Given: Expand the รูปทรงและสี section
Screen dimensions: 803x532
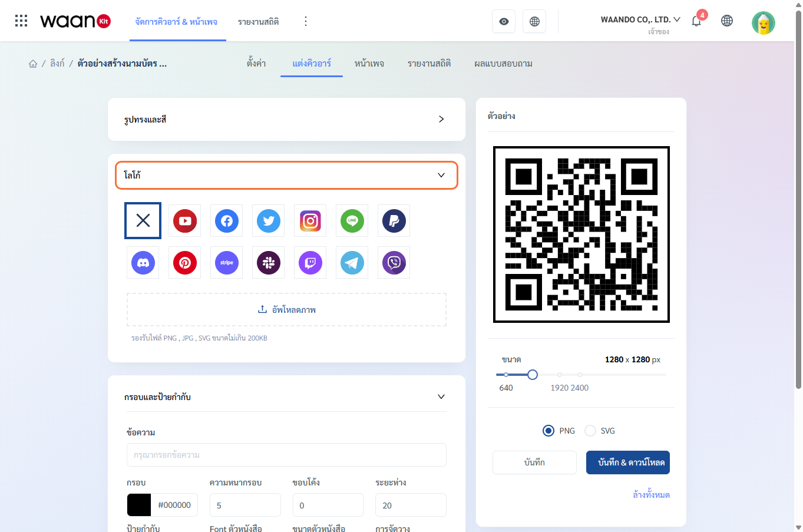Looking at the screenshot, I should pyautogui.click(x=286, y=119).
